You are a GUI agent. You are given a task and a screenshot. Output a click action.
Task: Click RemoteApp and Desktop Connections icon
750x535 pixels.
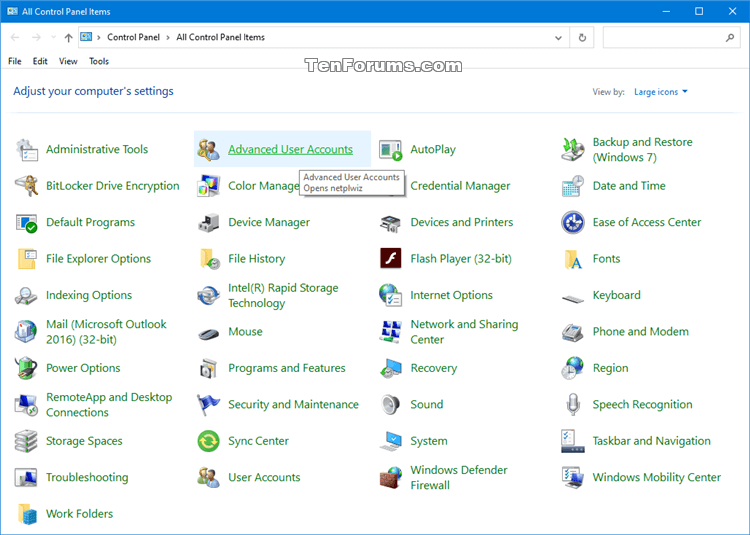click(26, 404)
